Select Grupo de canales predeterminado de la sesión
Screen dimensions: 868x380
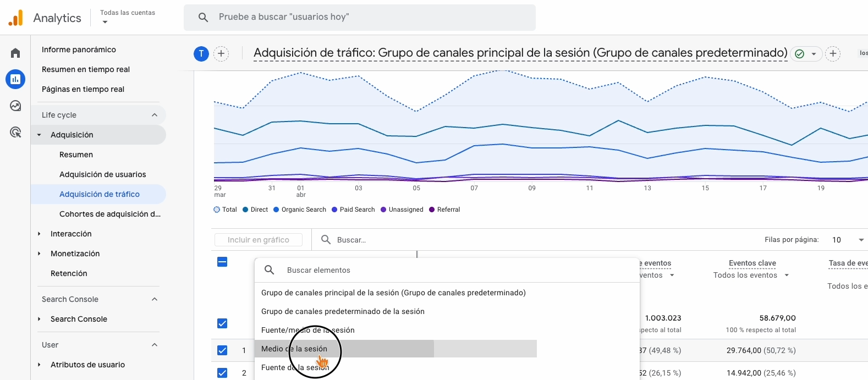(x=343, y=311)
